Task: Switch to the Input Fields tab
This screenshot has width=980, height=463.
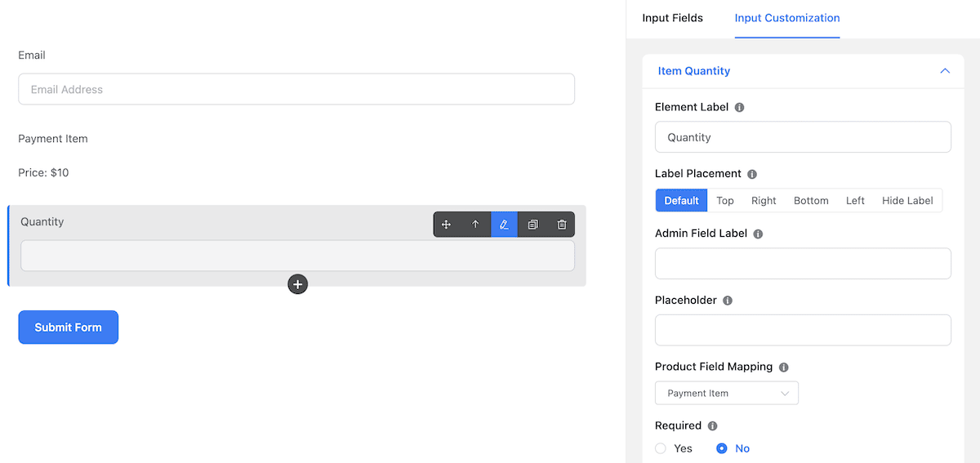Action: pyautogui.click(x=672, y=18)
